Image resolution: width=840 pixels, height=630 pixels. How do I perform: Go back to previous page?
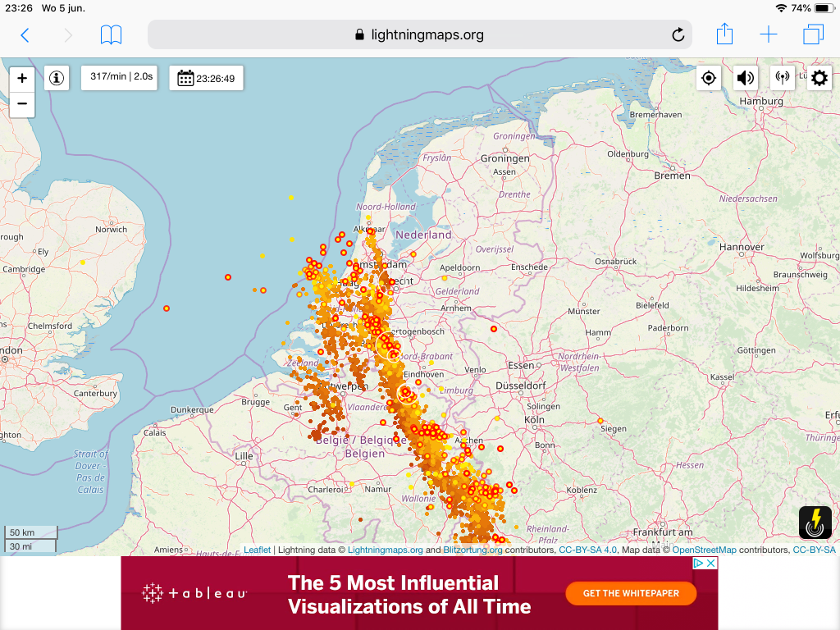(x=25, y=34)
